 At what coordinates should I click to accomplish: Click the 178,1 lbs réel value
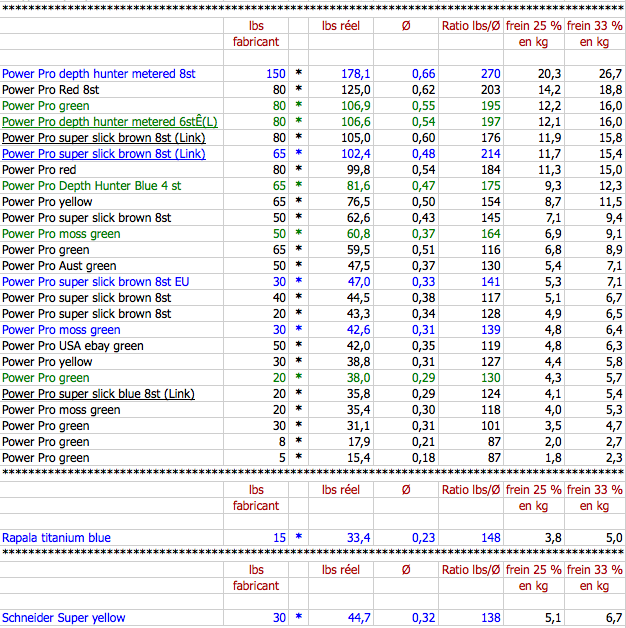[356, 74]
